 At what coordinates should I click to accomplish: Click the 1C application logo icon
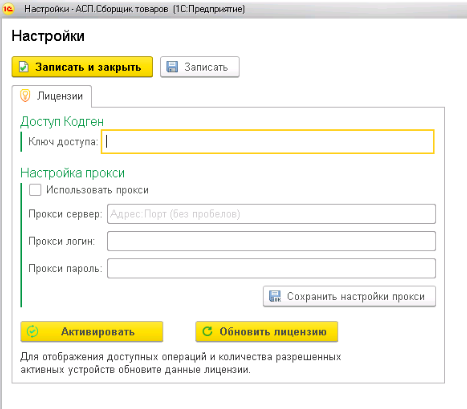click(x=7, y=9)
